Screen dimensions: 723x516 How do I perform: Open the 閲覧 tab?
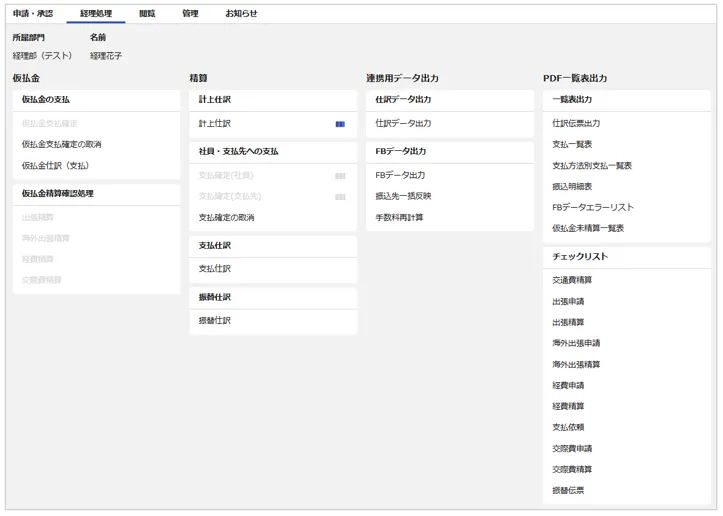tap(147, 14)
